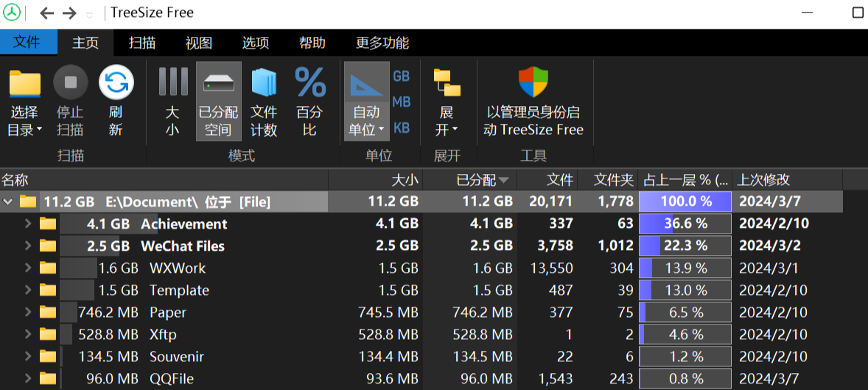
Task: Set unit to KB
Action: coord(402,128)
